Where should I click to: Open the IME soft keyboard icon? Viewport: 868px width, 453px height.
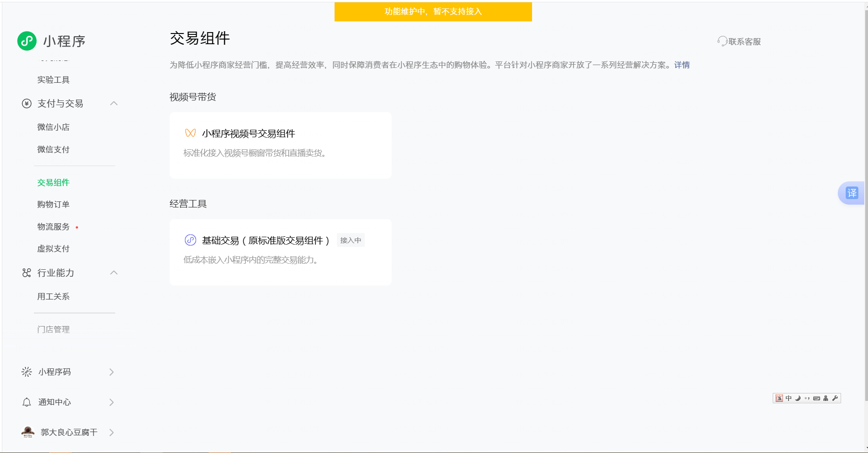(816, 398)
